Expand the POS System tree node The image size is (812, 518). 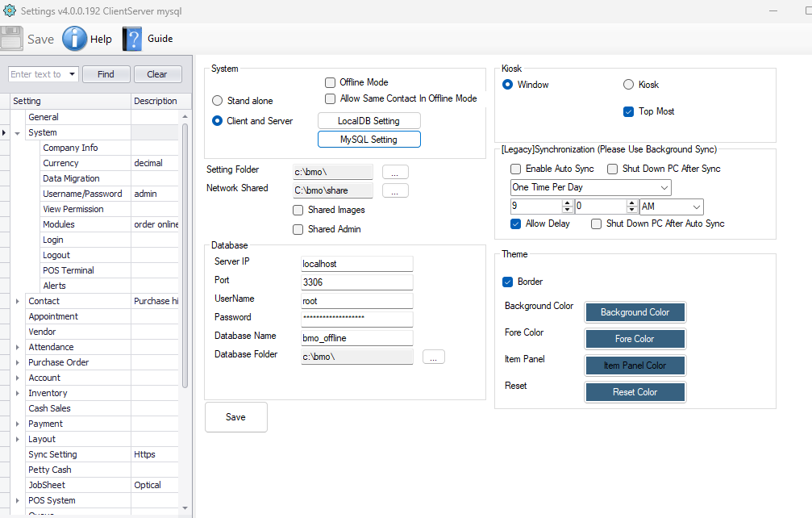tap(17, 500)
